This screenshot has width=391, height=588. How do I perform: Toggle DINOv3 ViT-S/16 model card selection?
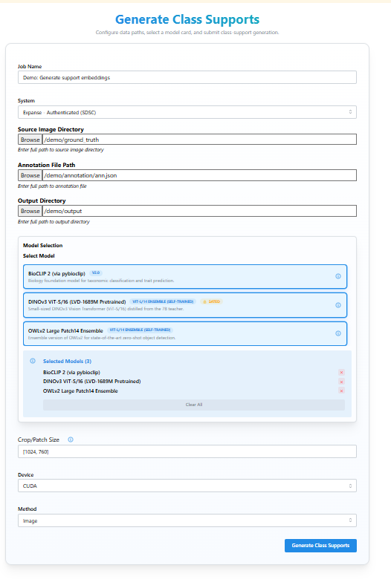185,305
